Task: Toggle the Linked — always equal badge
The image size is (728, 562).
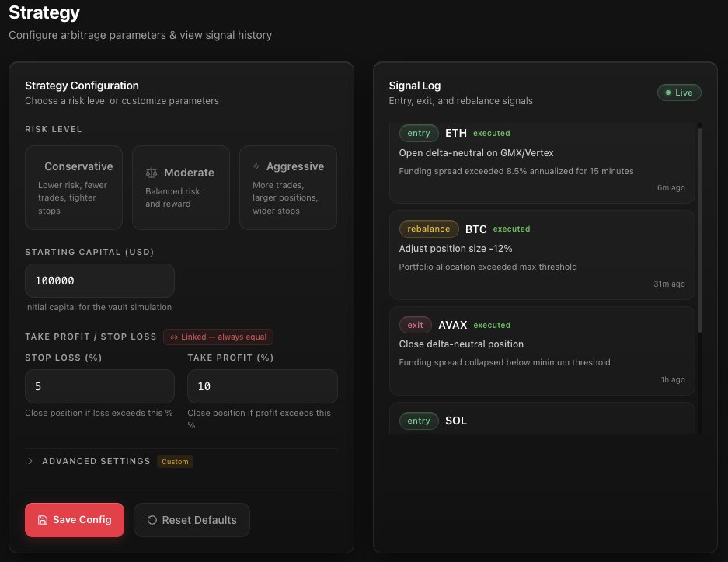Action: click(x=218, y=337)
